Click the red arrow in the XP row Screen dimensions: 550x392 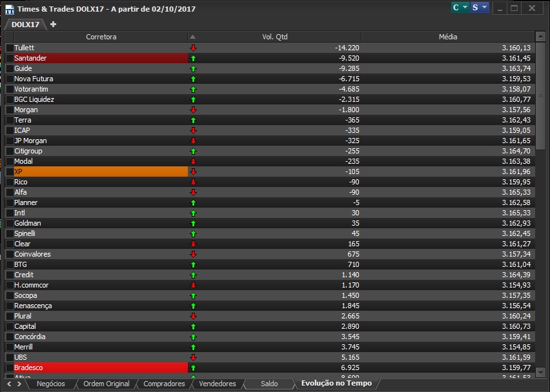(x=193, y=171)
